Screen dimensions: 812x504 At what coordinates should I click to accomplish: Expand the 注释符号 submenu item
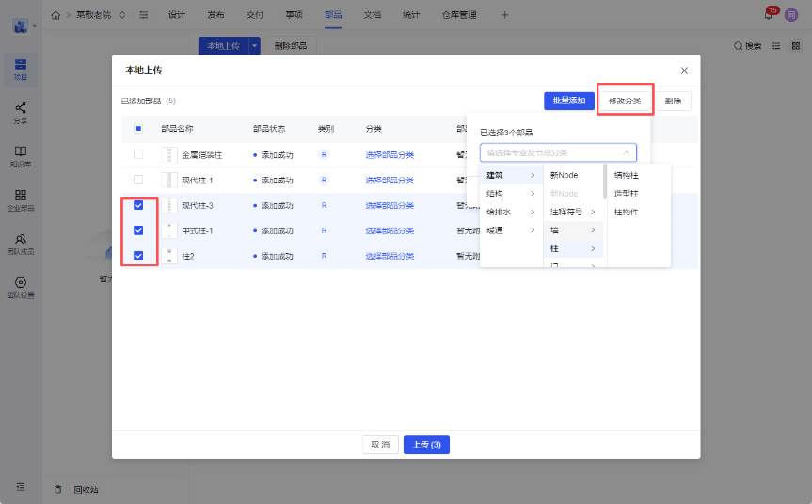[572, 212]
